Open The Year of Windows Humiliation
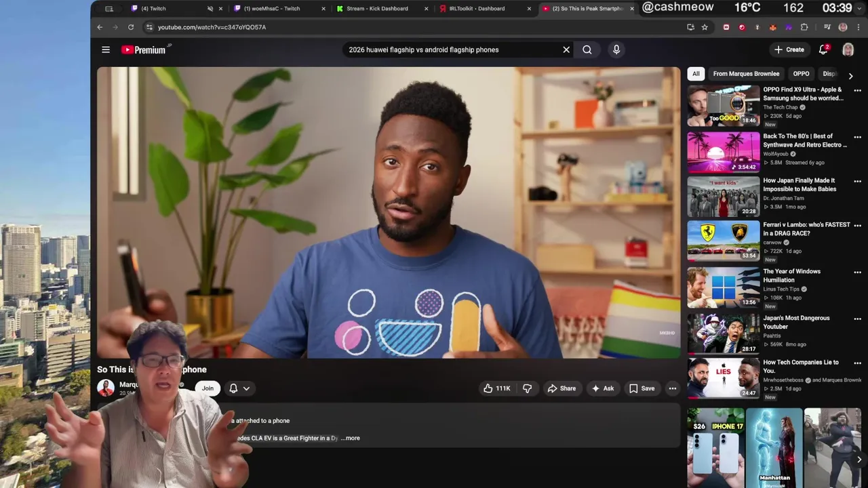868x488 pixels. coord(791,276)
